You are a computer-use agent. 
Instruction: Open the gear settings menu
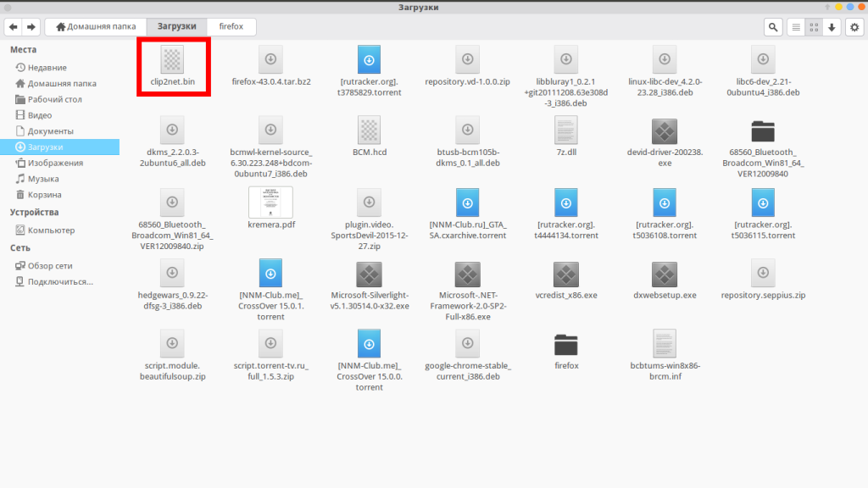coord(854,27)
